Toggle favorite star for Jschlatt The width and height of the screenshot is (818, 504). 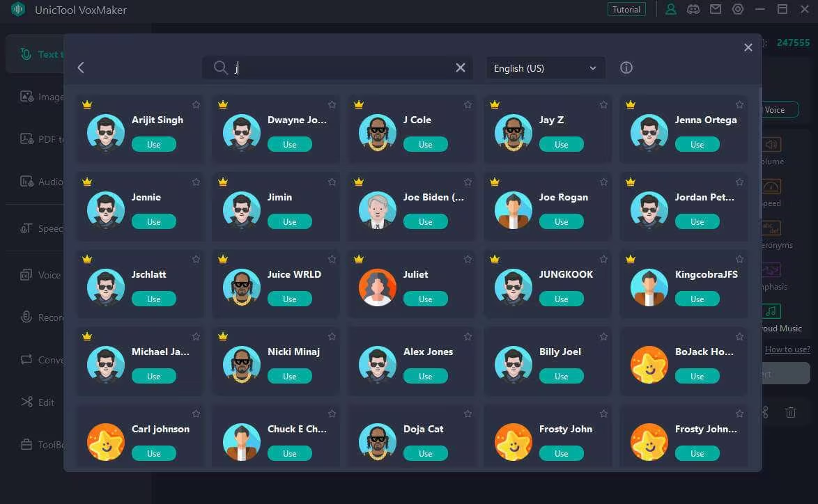[196, 259]
